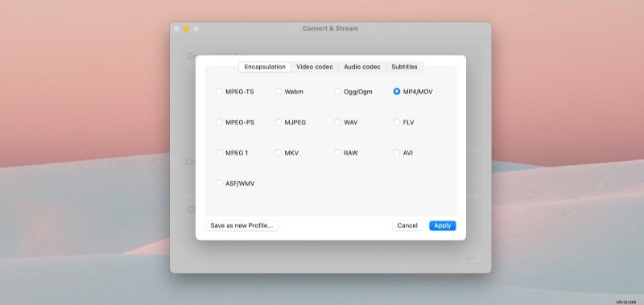Image resolution: width=644 pixels, height=305 pixels.
Task: Choose the ASF/WMV radio option
Action: [x=219, y=183]
